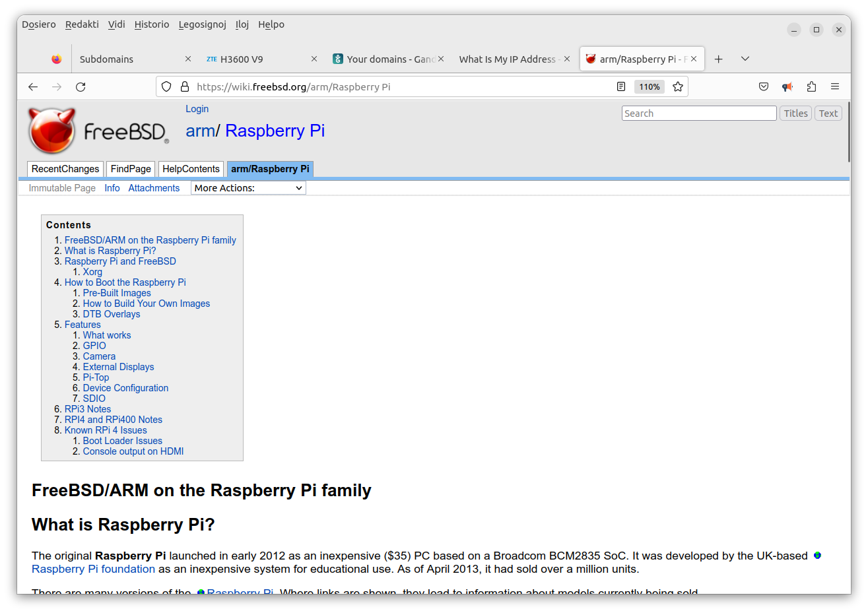Bookmark this page with the star
Viewport: 868px width, 613px height.
(x=678, y=86)
